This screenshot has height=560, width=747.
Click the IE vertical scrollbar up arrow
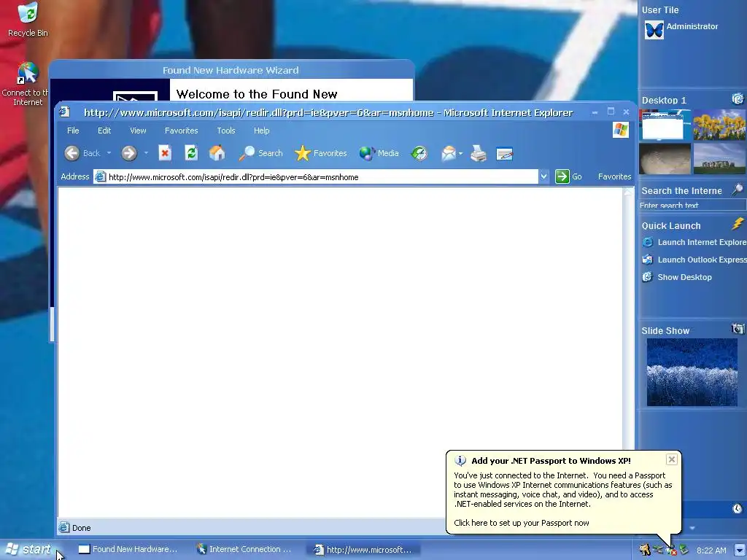[628, 192]
